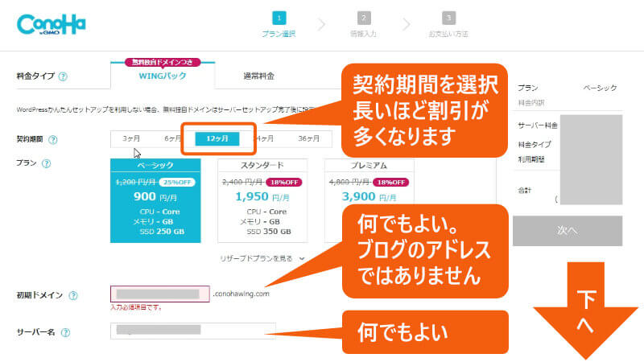
Task: Click the 1,950 円/月 price text
Action: tap(262, 197)
